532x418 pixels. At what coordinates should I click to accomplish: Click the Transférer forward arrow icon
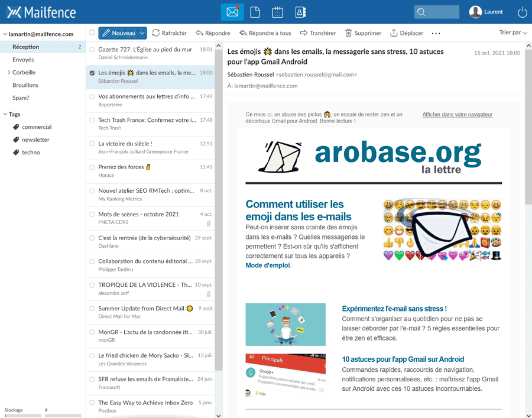pyautogui.click(x=304, y=33)
